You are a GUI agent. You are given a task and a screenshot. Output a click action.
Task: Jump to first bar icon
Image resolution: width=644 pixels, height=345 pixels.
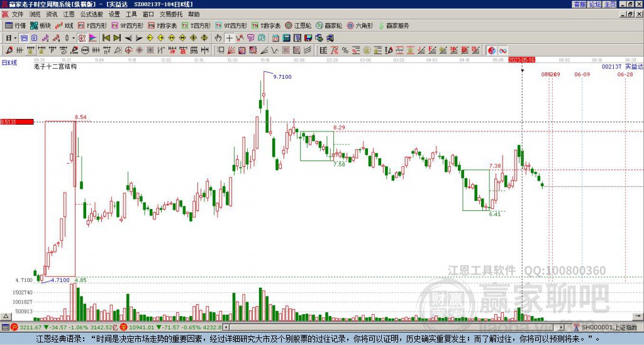(x=106, y=38)
